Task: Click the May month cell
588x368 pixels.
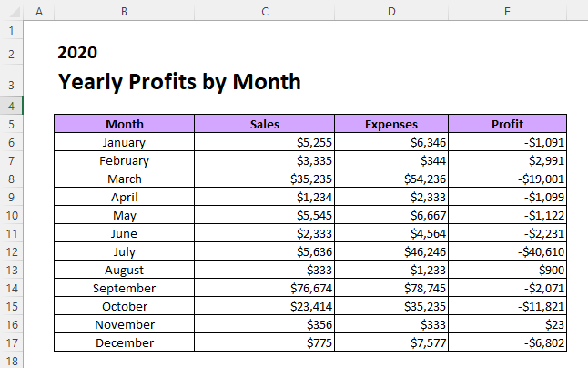Action: 124,215
